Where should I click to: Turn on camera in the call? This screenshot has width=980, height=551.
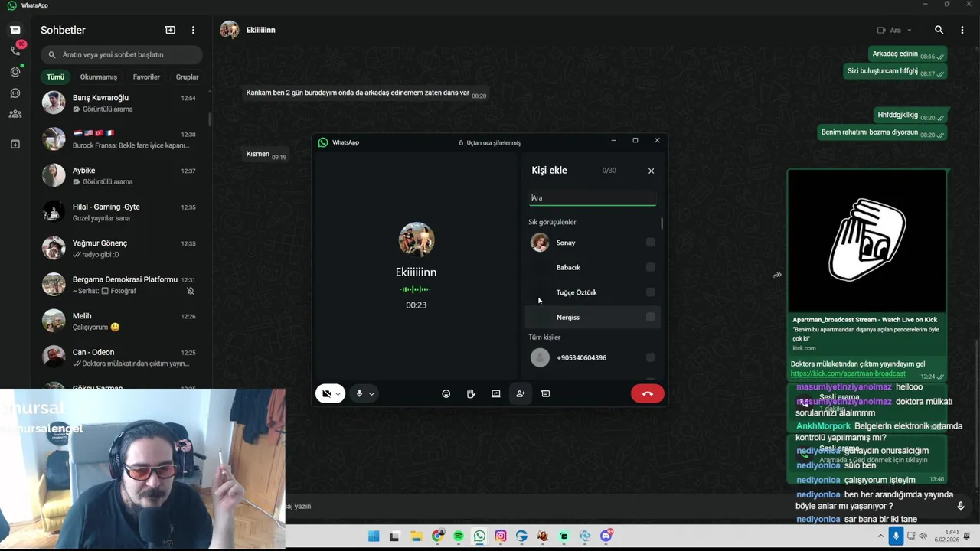[x=326, y=393]
